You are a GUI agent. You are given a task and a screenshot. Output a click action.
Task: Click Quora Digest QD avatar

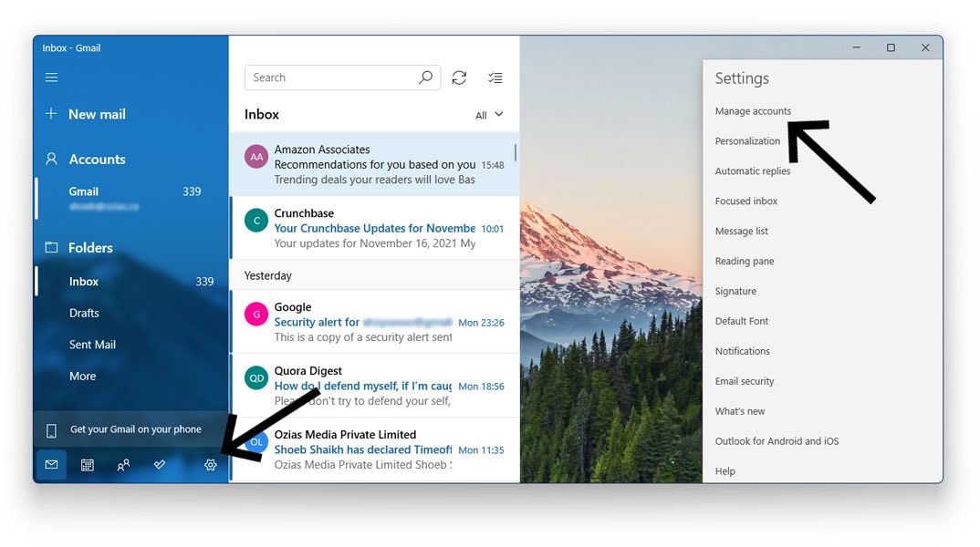click(x=256, y=377)
